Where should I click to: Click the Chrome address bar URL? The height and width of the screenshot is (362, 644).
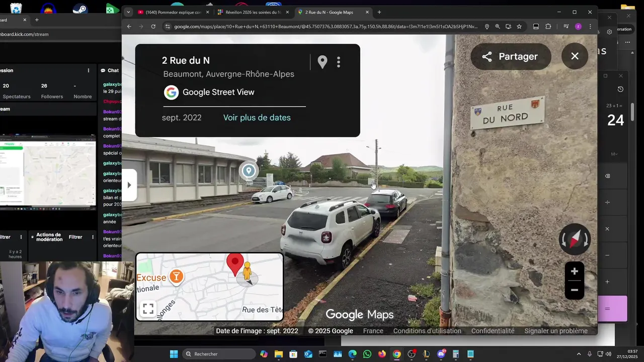326,27
